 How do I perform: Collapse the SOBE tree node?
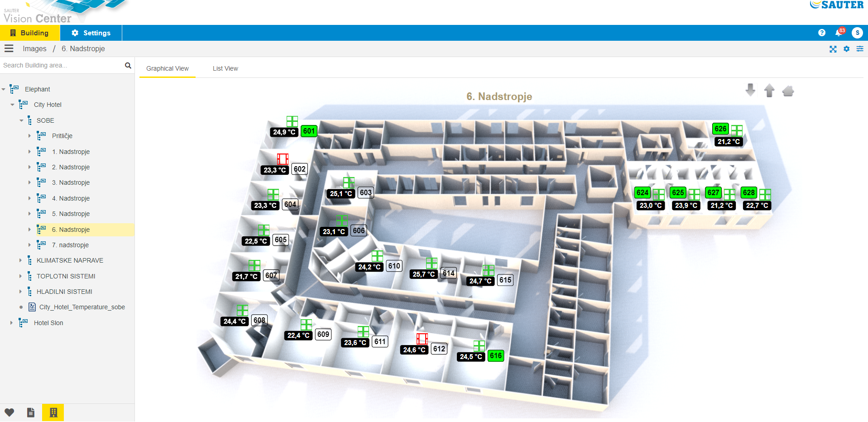pos(21,120)
